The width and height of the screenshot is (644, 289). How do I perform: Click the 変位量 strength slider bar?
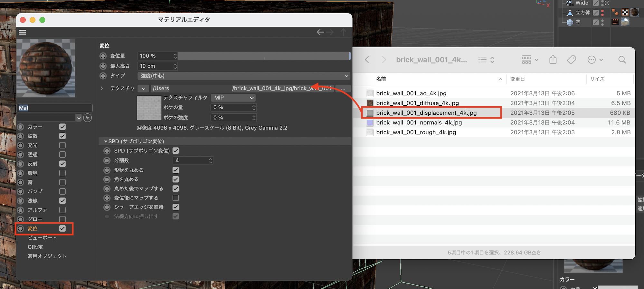[x=263, y=56]
